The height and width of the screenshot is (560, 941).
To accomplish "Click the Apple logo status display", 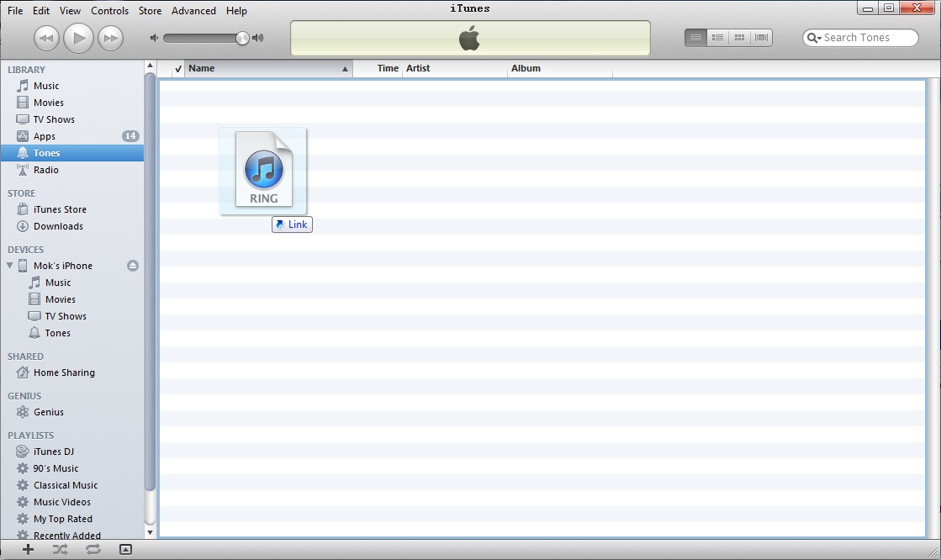I will coord(470,39).
